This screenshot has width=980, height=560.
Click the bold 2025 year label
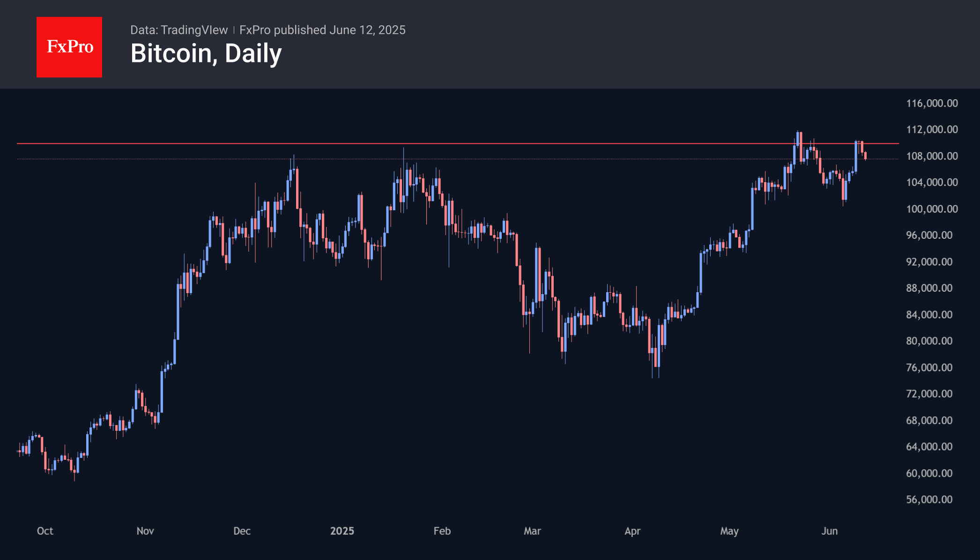pyautogui.click(x=342, y=531)
